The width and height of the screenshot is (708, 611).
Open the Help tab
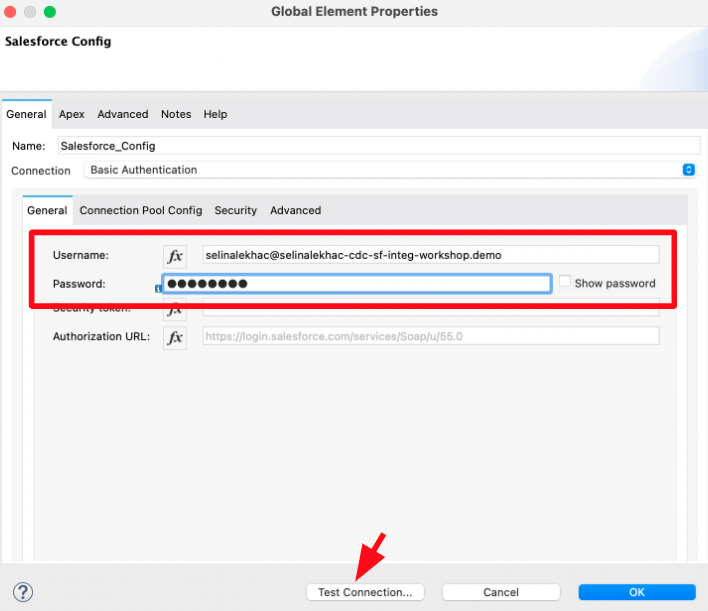point(215,114)
